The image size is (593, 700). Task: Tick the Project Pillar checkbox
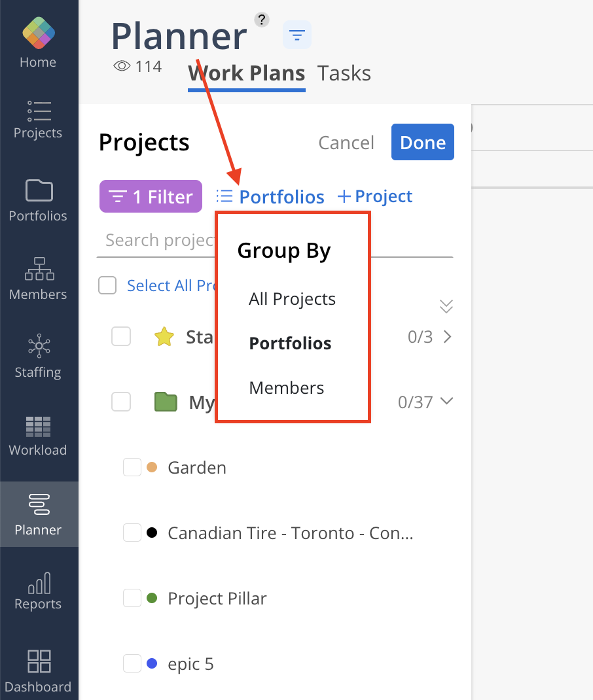click(x=132, y=598)
